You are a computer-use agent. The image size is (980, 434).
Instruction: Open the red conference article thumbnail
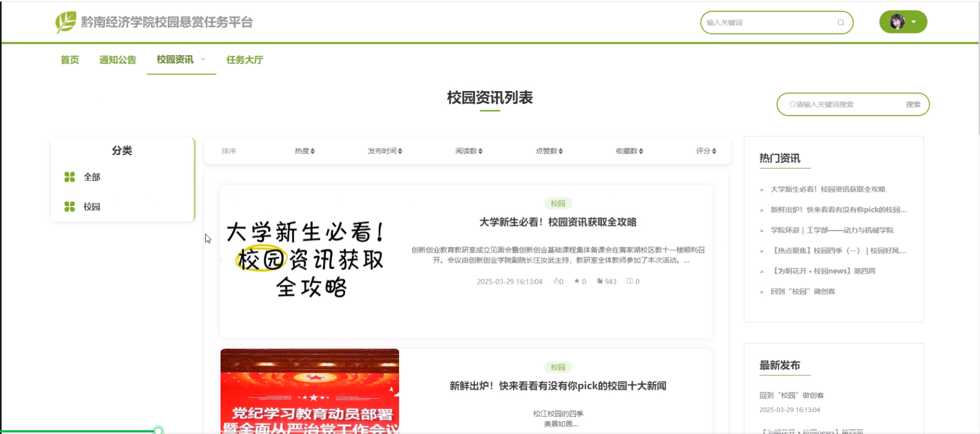(310, 391)
